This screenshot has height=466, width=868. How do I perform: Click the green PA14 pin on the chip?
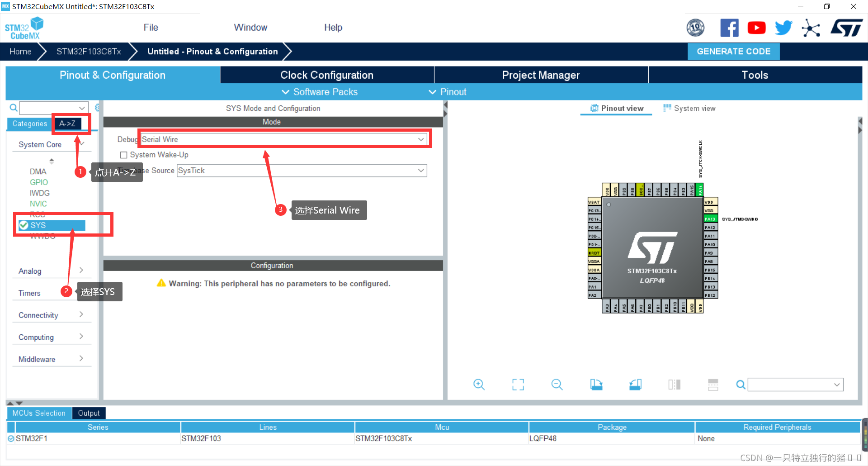(x=700, y=190)
